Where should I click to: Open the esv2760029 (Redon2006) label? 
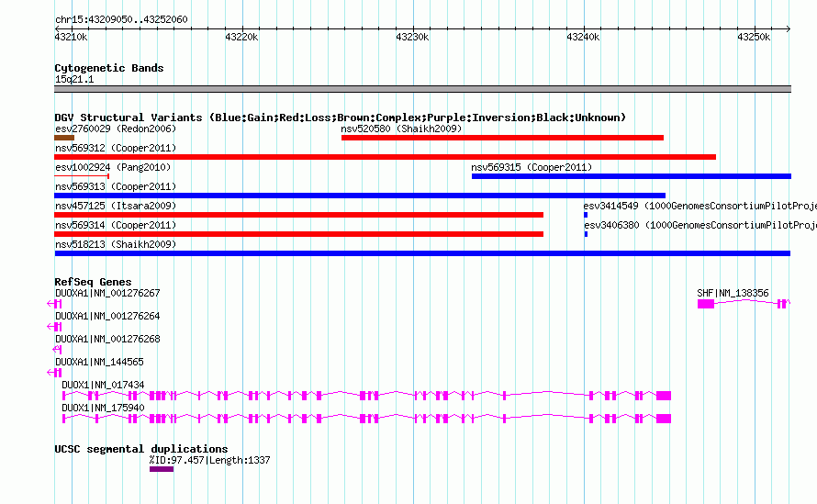click(x=116, y=129)
